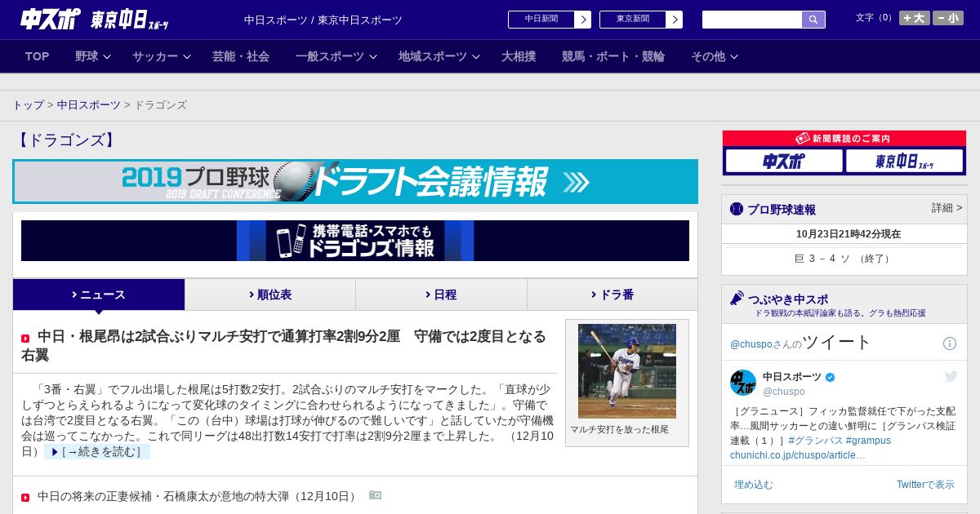Click Twitterで表示 link
The width and height of the screenshot is (980, 514).
tap(925, 485)
